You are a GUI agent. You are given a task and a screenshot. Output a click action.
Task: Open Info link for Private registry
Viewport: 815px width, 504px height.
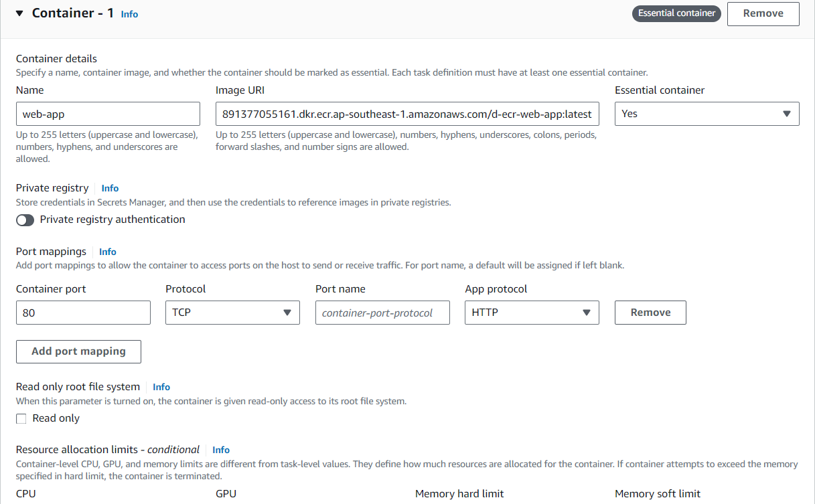pyautogui.click(x=110, y=189)
